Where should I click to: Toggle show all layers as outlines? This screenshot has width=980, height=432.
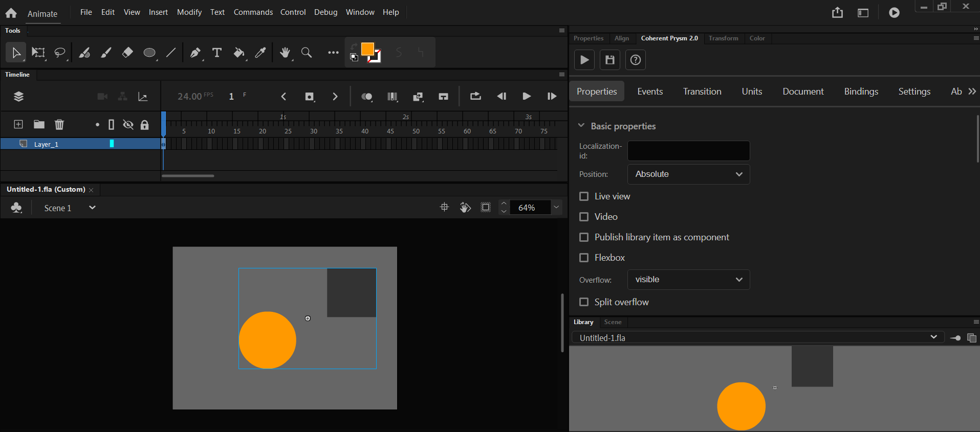pos(111,124)
